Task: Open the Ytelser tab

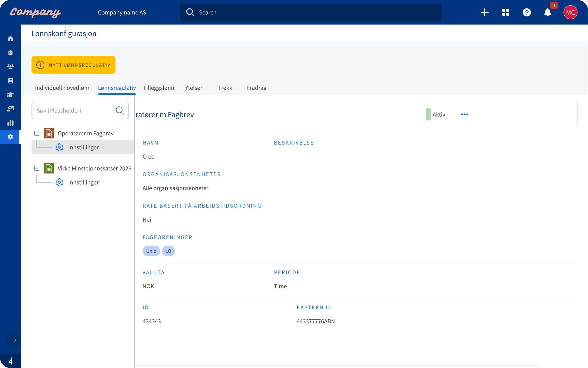Action: pos(194,88)
